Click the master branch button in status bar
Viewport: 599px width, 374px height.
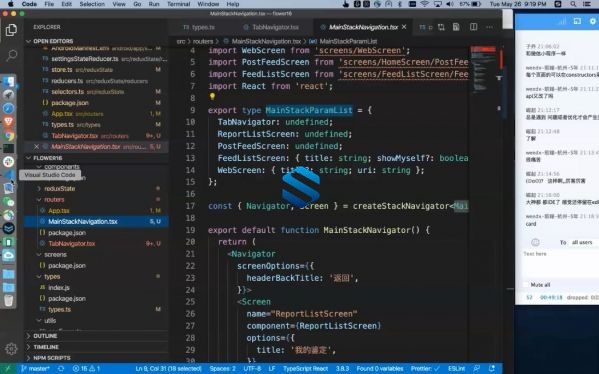pos(35,369)
